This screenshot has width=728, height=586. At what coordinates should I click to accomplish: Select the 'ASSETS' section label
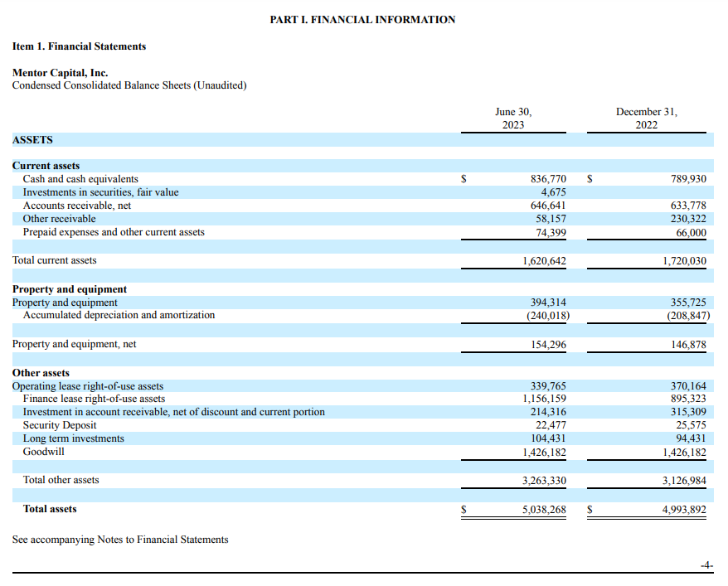pos(32,139)
